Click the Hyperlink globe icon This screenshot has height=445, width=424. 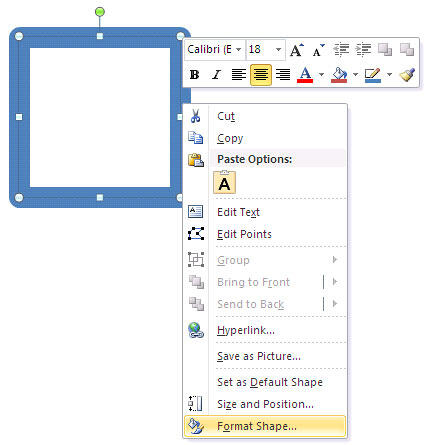tap(196, 330)
